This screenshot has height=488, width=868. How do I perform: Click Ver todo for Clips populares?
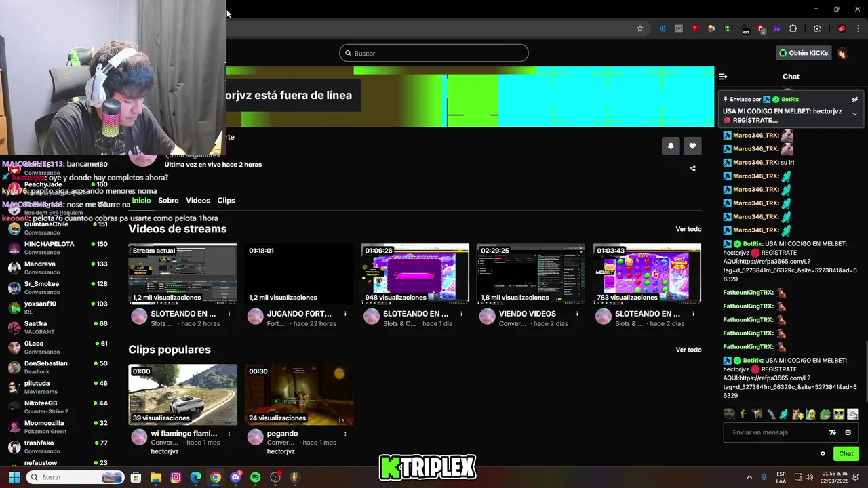688,350
